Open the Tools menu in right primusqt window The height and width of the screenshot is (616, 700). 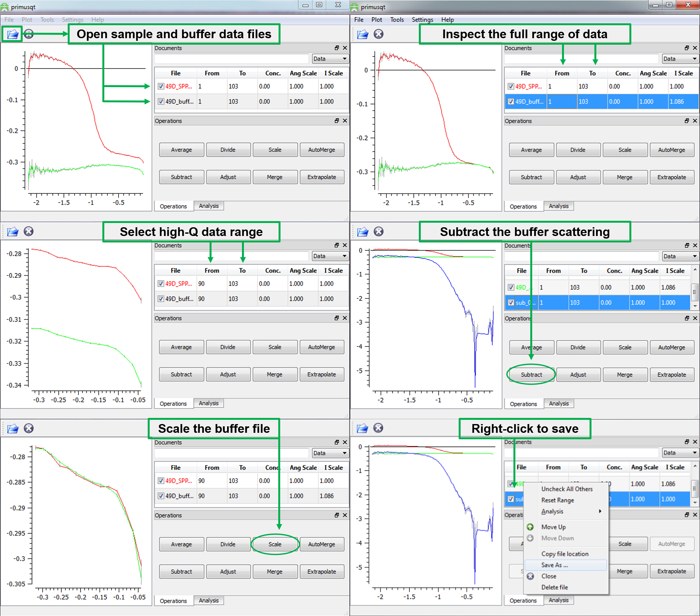396,19
